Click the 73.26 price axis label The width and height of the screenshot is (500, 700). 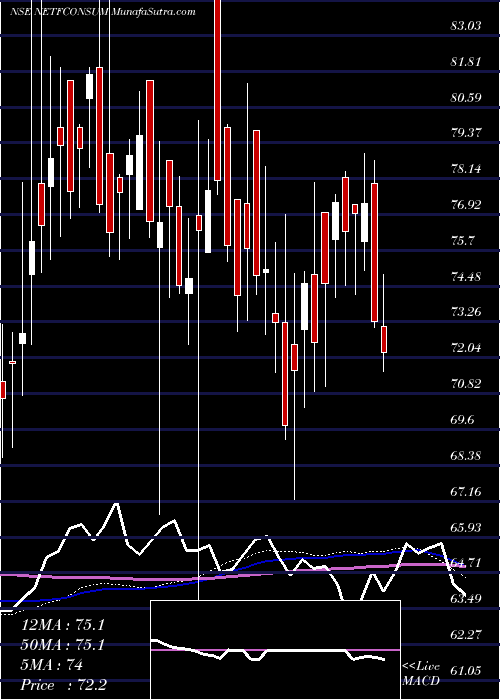466,312
